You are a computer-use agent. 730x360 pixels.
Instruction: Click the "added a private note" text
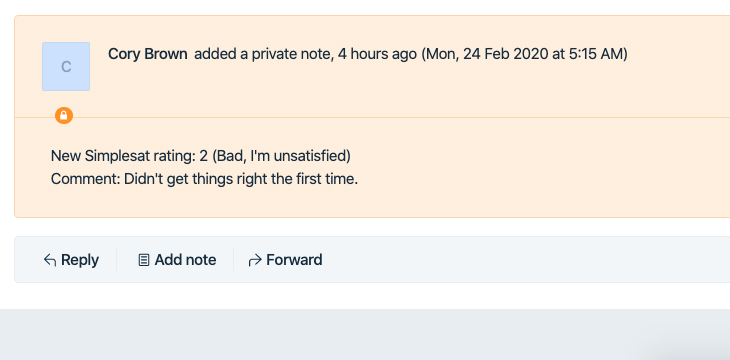click(x=264, y=54)
